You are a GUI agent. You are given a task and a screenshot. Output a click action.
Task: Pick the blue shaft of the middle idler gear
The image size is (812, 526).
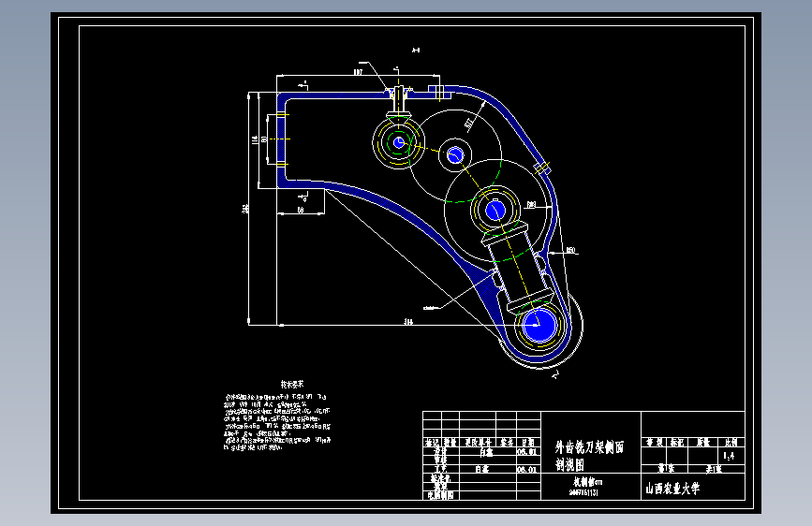(x=455, y=154)
